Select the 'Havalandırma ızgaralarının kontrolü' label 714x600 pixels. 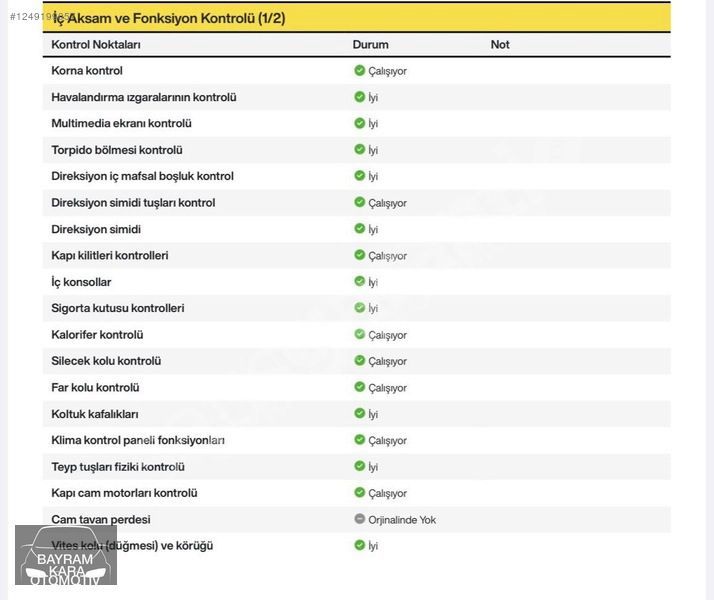pos(144,97)
